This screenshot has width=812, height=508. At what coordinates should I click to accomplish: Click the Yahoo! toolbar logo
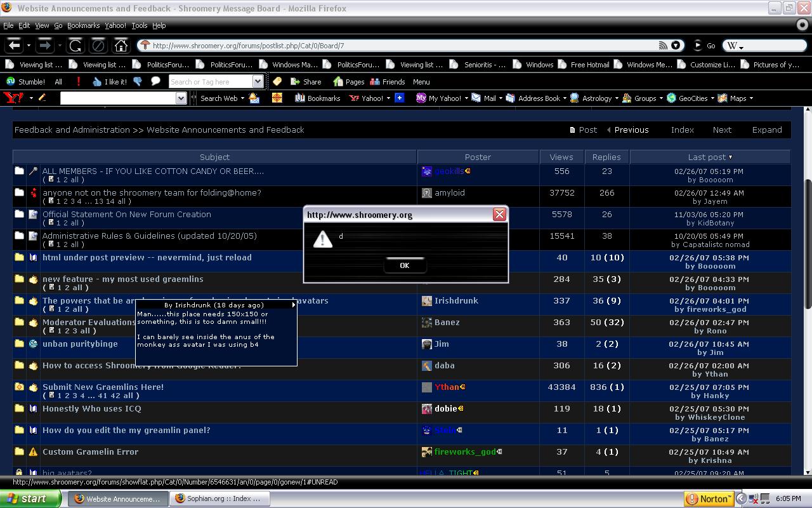point(13,98)
